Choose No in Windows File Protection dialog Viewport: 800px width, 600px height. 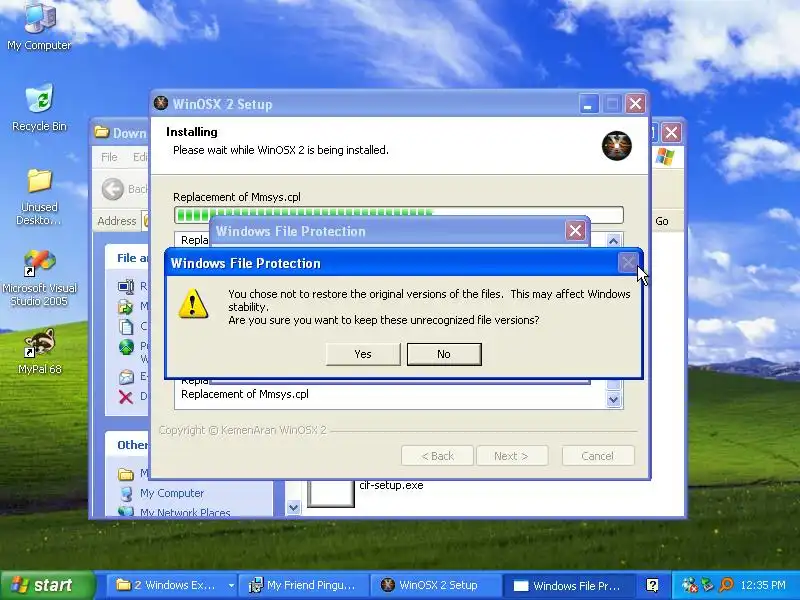[x=444, y=354]
